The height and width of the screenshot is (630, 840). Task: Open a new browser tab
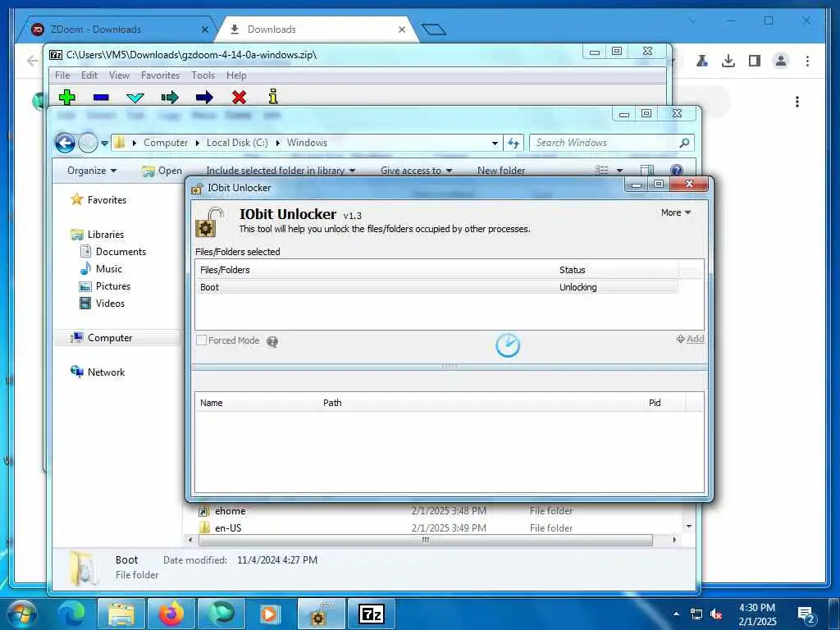(x=433, y=30)
